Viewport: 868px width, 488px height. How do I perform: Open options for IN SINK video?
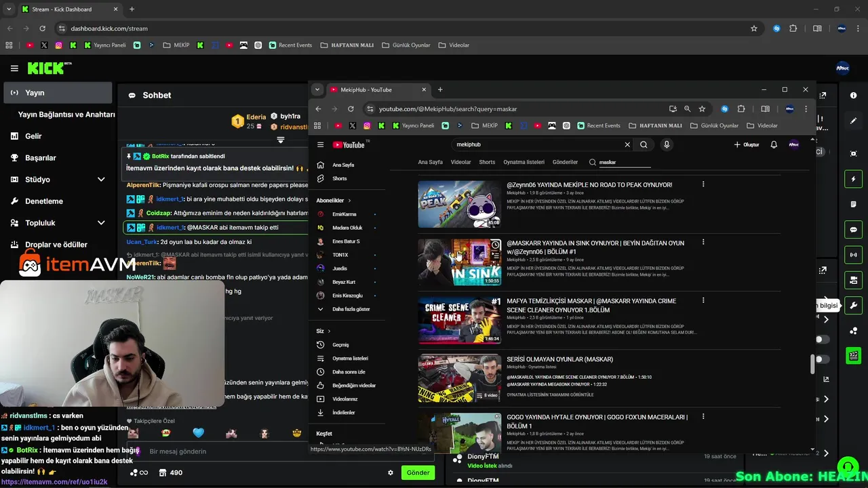(x=703, y=242)
